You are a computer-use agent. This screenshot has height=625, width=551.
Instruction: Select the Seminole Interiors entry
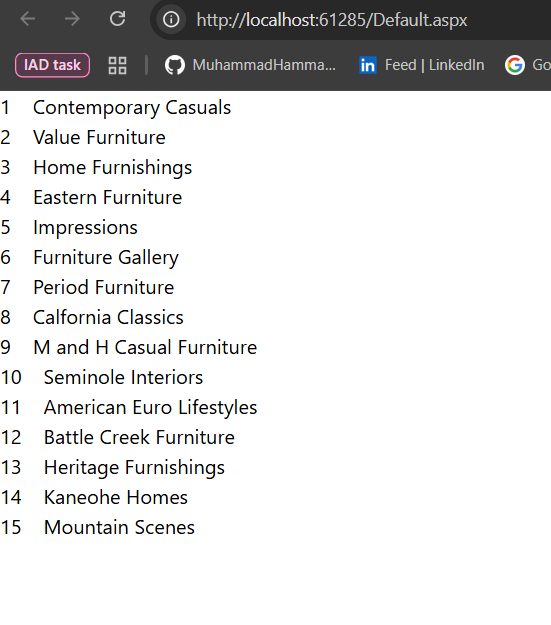click(123, 377)
